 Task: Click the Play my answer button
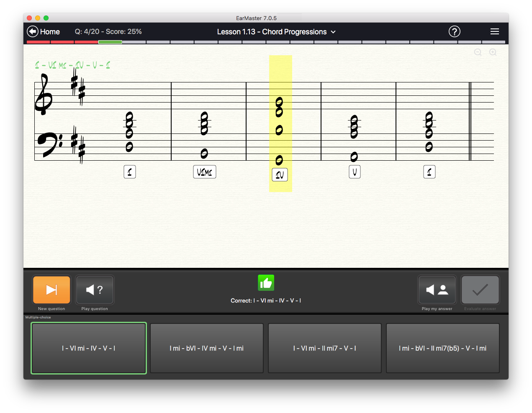pos(437,290)
